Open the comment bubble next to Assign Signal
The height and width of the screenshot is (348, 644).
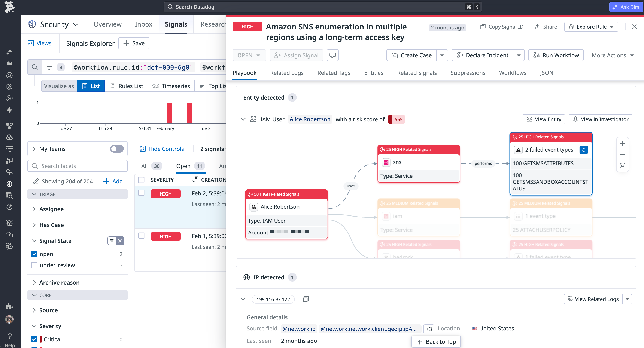(x=332, y=55)
